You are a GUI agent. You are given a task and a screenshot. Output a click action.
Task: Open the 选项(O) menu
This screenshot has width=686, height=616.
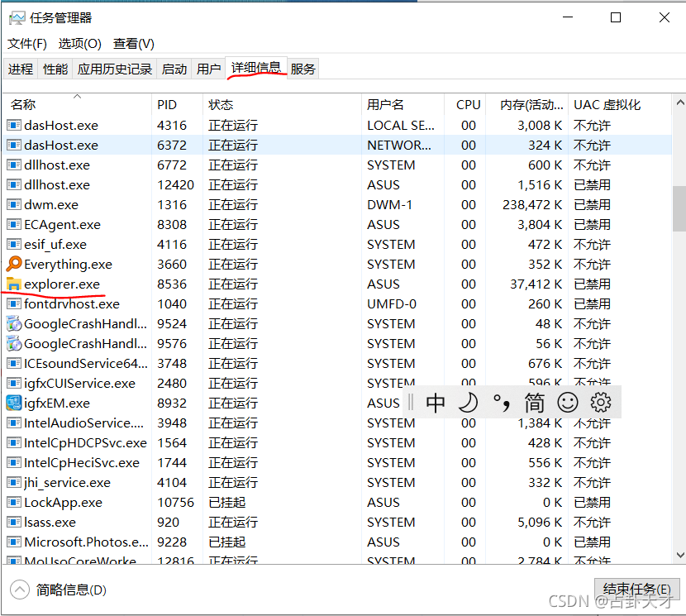tap(79, 44)
